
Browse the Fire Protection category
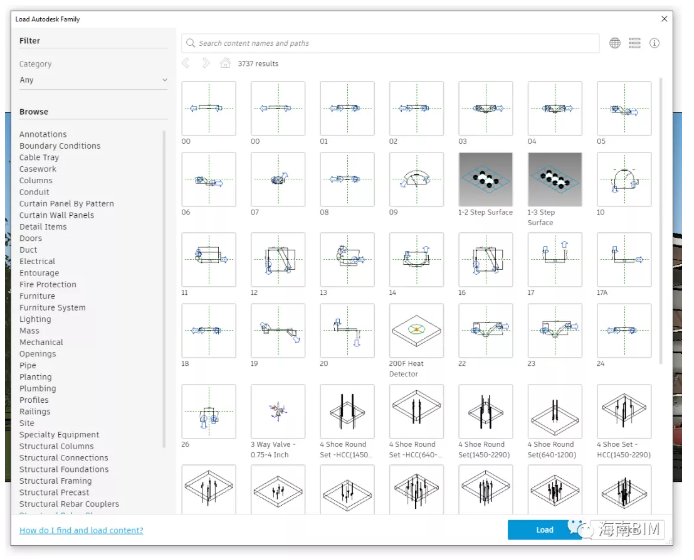[48, 284]
